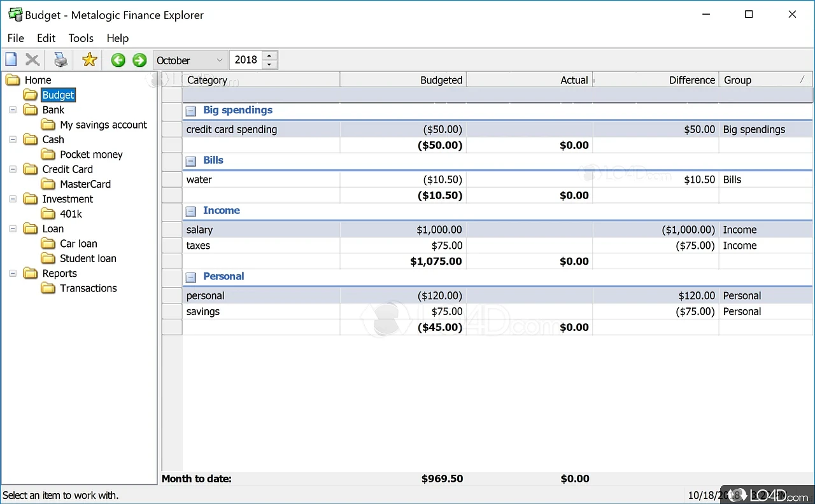Viewport: 815px width, 504px height.
Task: Collapse the Bank tree node
Action: pyautogui.click(x=13, y=109)
